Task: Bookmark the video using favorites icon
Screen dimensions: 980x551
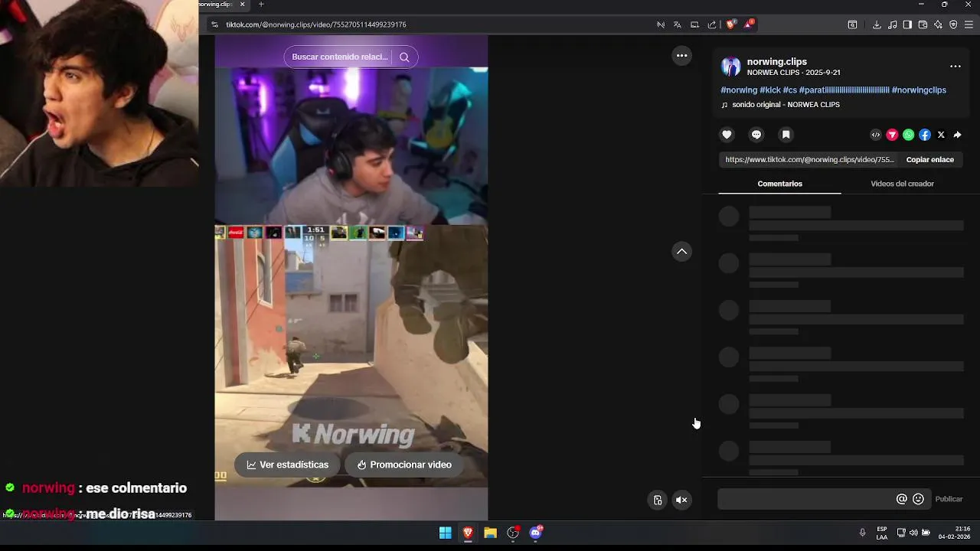Action: (786, 135)
